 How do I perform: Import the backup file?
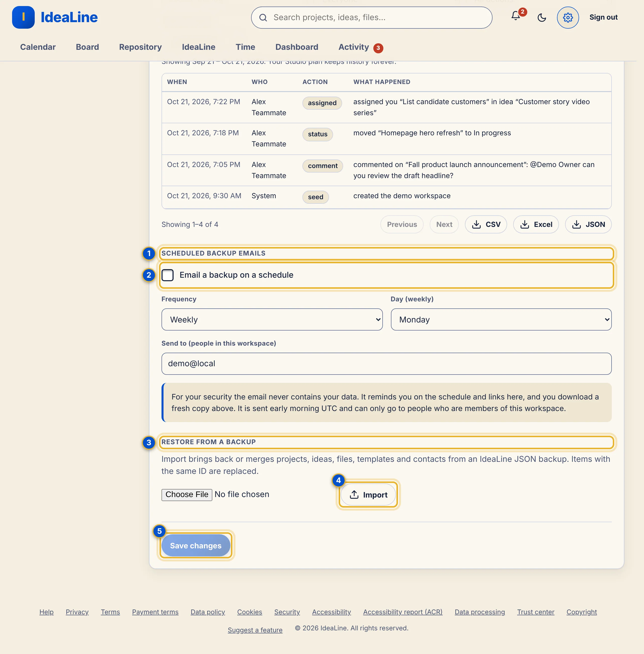tap(368, 494)
